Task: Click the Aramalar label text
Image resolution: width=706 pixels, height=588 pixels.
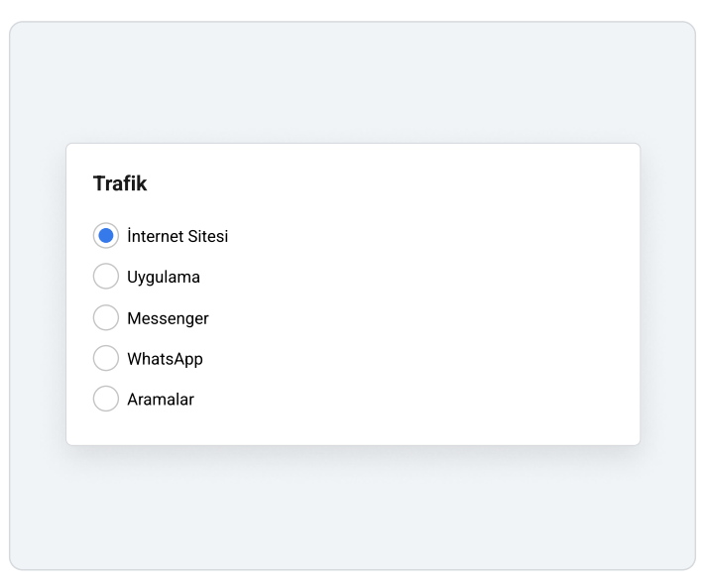Action: pos(161,400)
